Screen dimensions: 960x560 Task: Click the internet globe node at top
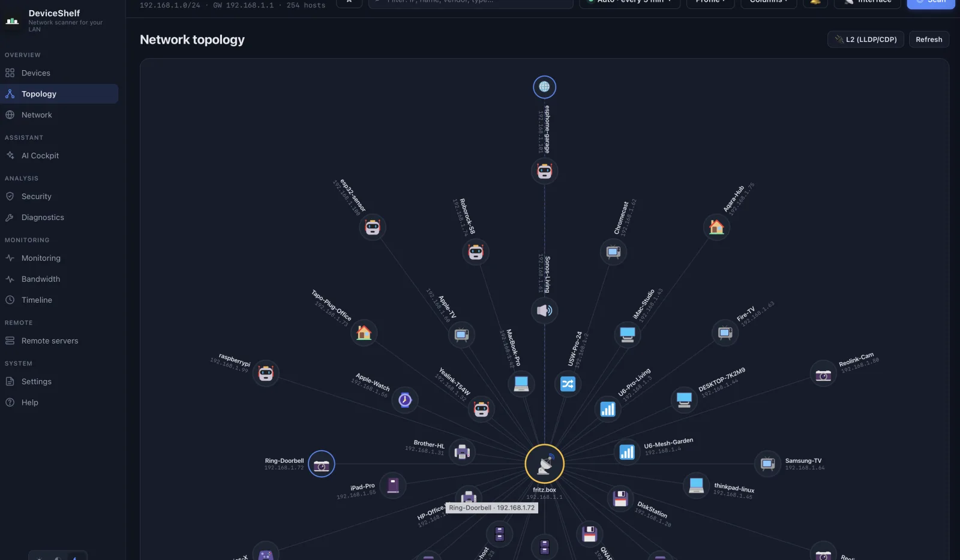(544, 87)
